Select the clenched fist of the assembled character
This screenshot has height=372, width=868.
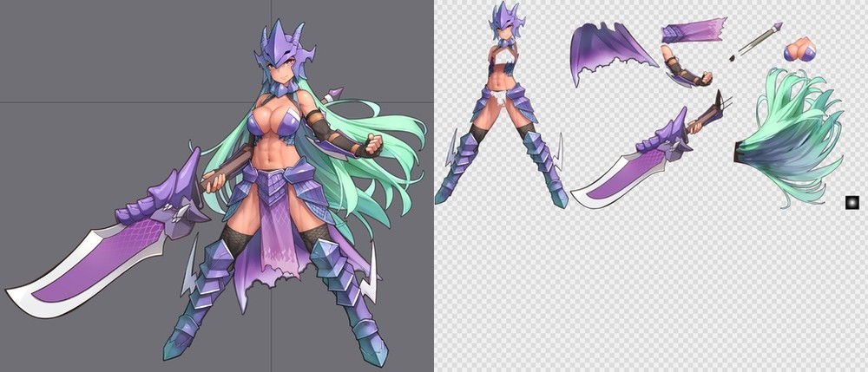(374, 144)
